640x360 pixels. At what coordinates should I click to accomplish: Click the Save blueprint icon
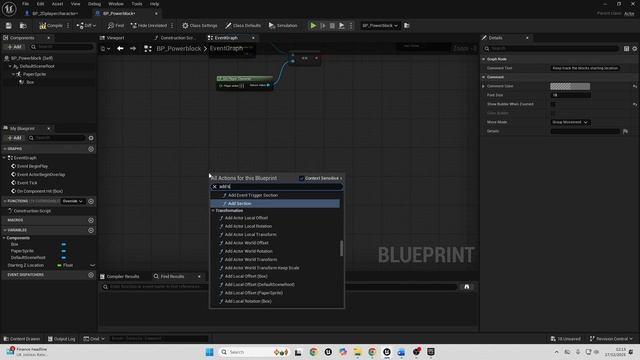pyautogui.click(x=9, y=26)
